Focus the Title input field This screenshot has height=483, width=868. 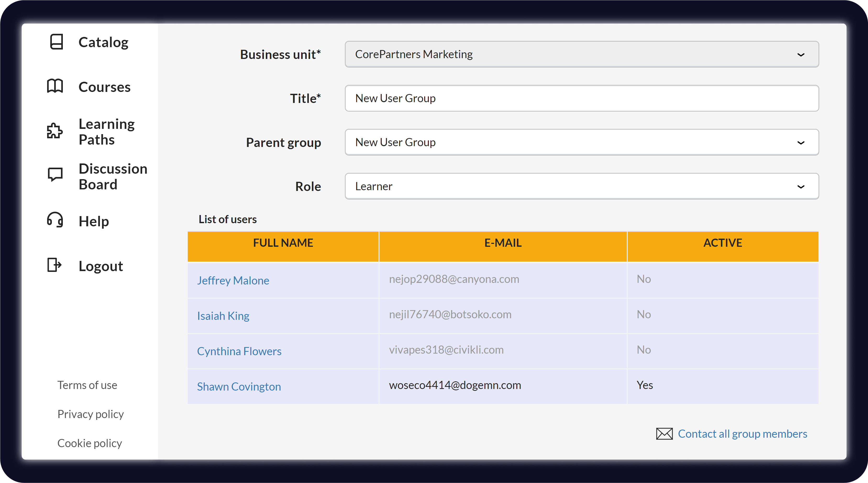coord(582,98)
